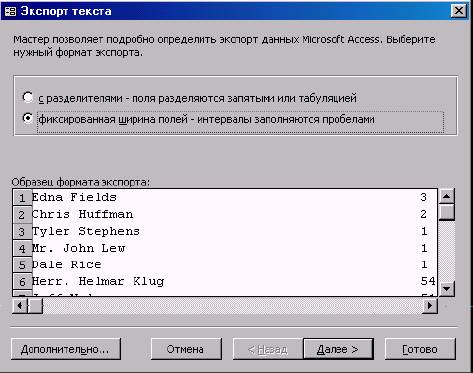Screen dimensions: 473x373
Task: Click the vertical scrollbar up arrow
Action: pos(447,196)
